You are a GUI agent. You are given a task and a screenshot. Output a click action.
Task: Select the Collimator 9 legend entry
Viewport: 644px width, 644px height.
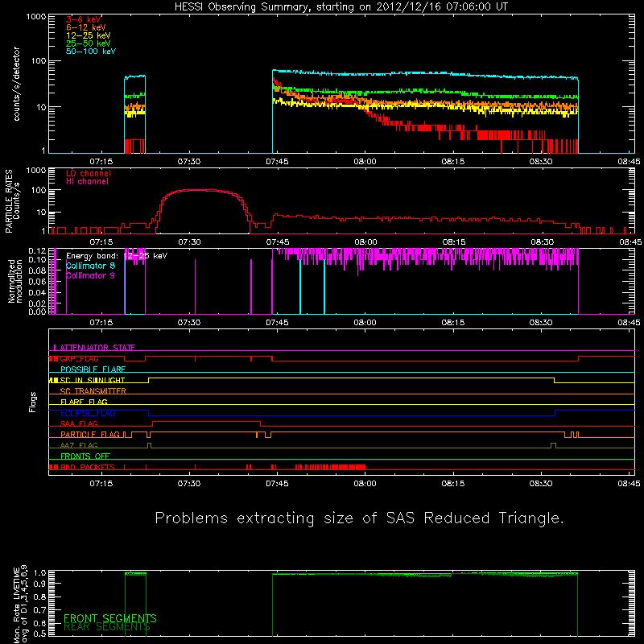90,275
